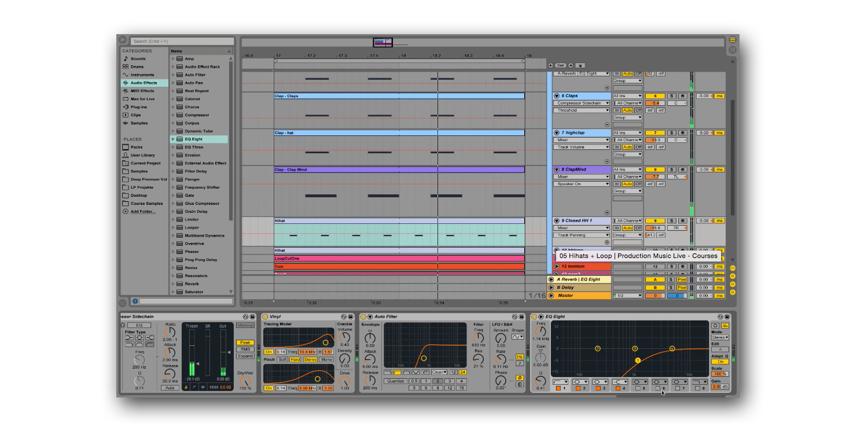Viewport: 868px width, 431px height.
Task: Select the Hz rate mode in Auto Filter LFO
Action: (x=520, y=356)
